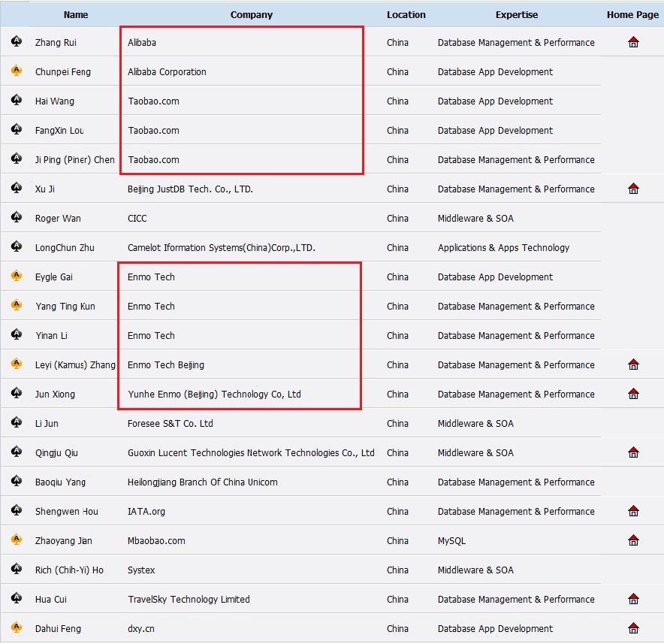Viewport: 664px width, 644px height.
Task: Click the gold ACE Director badge beside Eygle Gai
Action: tap(17, 275)
